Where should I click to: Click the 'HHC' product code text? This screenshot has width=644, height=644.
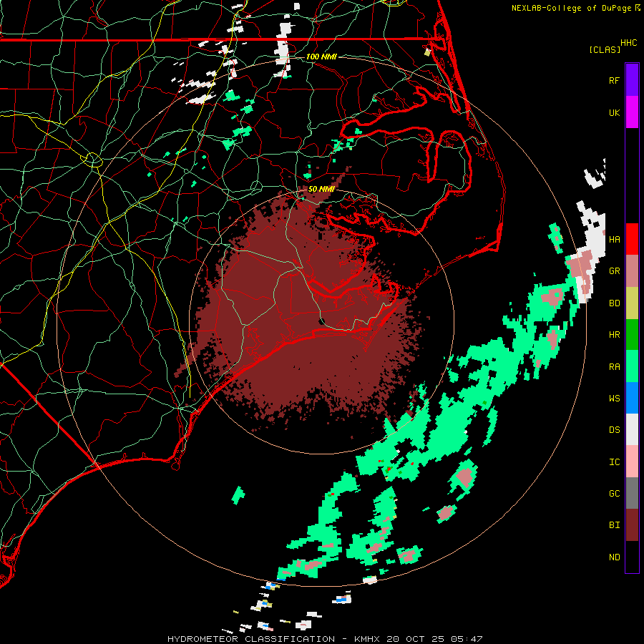(x=628, y=43)
